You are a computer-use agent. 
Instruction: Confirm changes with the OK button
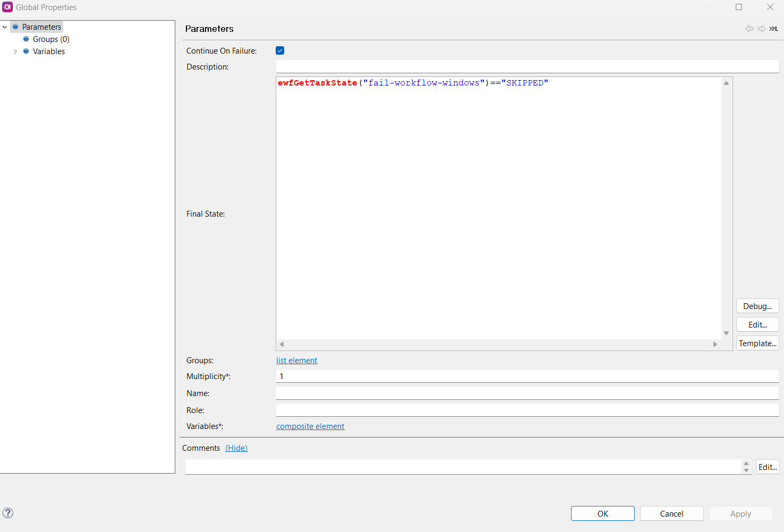pyautogui.click(x=602, y=513)
